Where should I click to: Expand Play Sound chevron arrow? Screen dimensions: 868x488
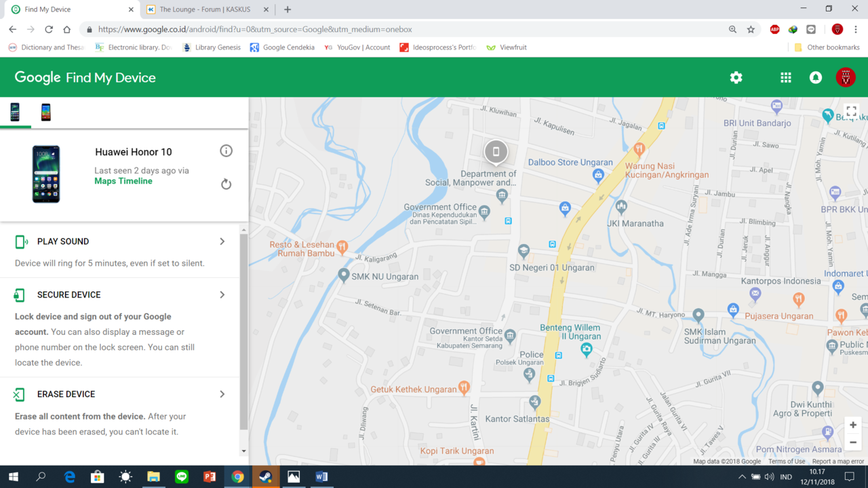(222, 241)
